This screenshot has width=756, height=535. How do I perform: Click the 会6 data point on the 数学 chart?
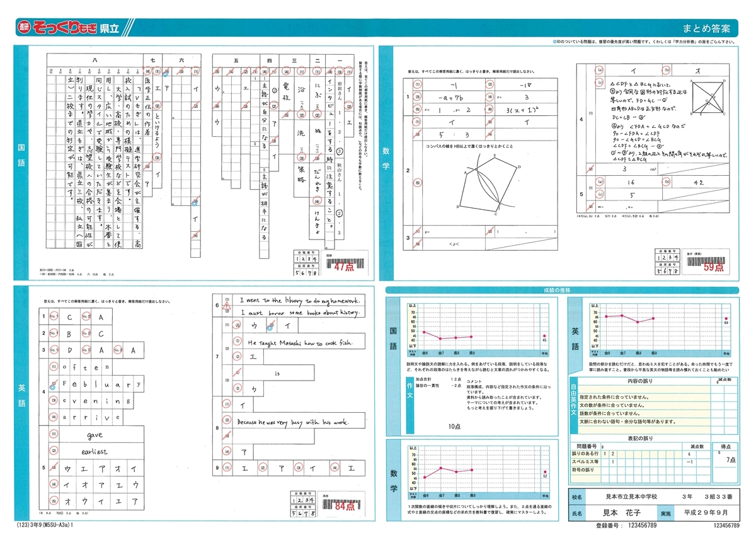[425, 478]
